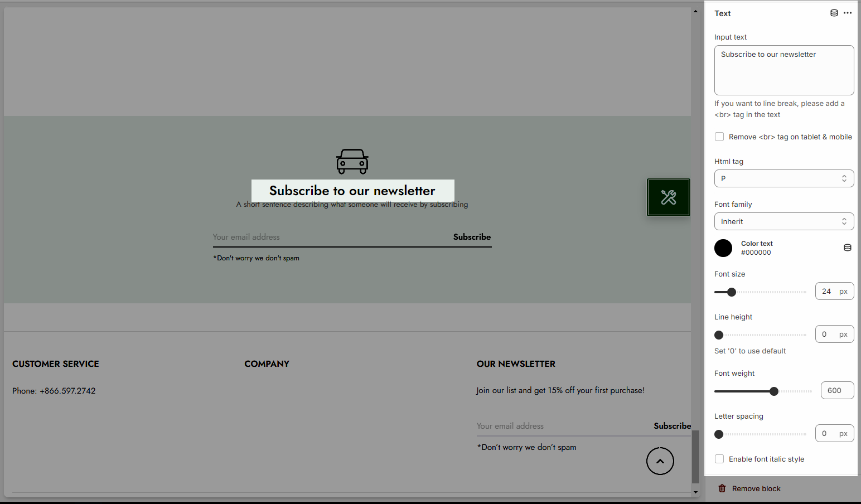Click the black Color text swatch
Viewport: 861px width, 504px height.
(x=723, y=248)
